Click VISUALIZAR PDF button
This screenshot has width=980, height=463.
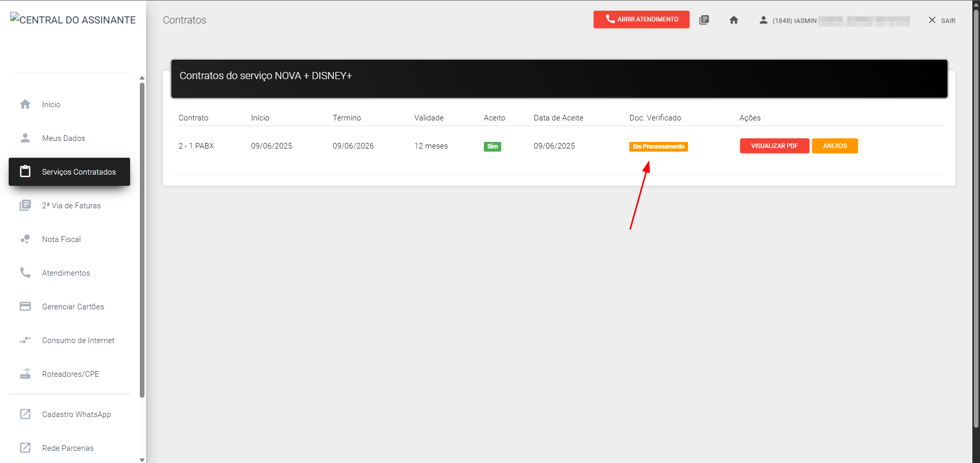point(774,145)
